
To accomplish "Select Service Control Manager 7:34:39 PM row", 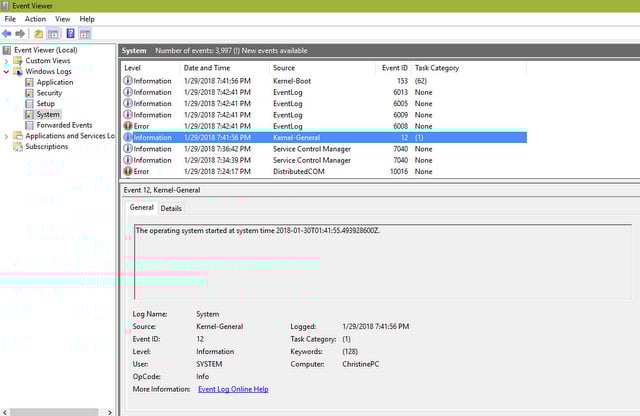I will click(x=324, y=160).
